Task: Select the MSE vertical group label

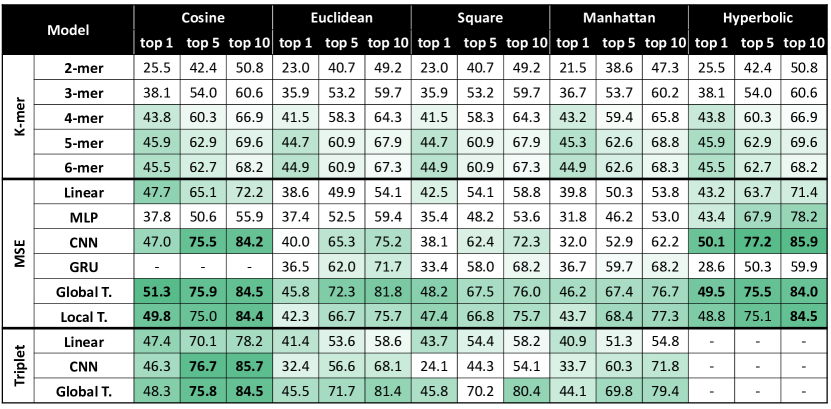Action: 19,254
